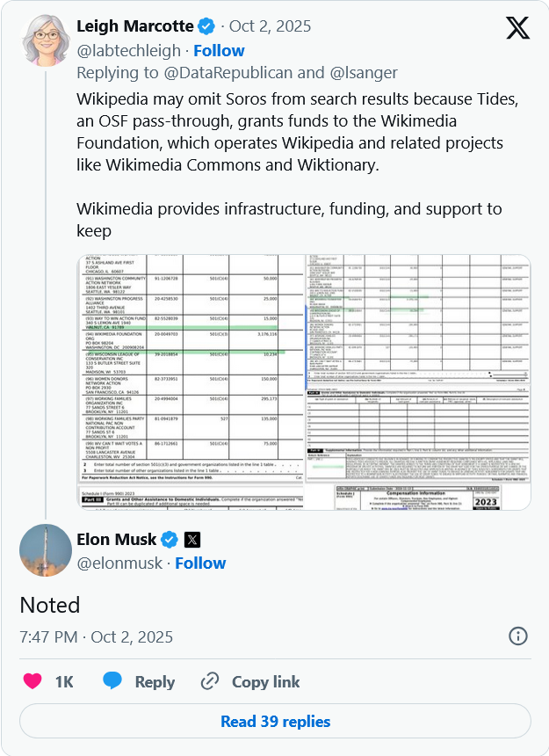Follow @labtechleigh
The image size is (549, 756).
tap(219, 50)
